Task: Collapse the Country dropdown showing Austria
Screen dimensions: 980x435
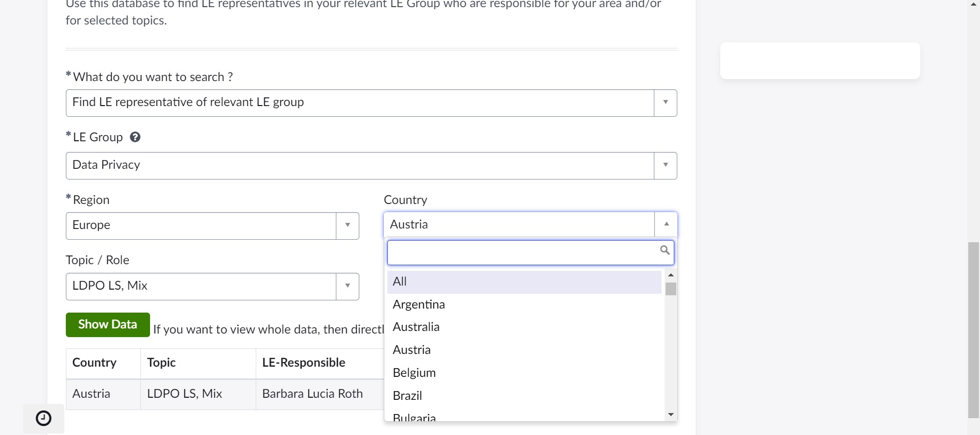Action: pos(530,224)
